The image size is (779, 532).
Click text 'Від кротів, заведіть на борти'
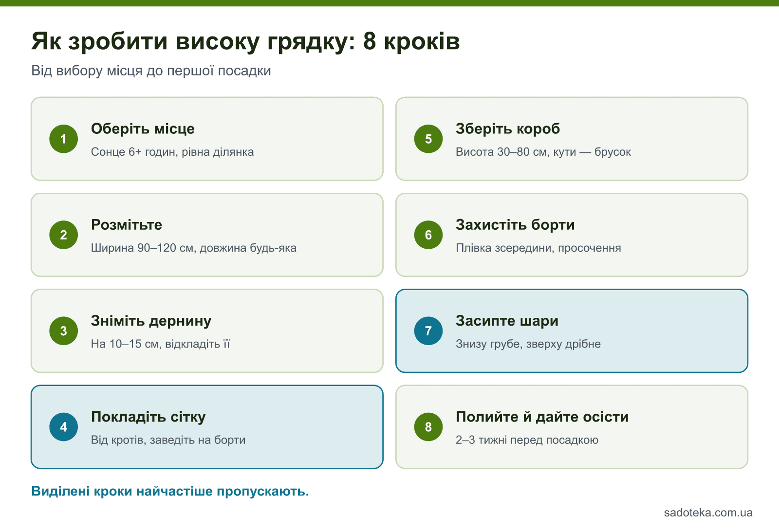(x=168, y=440)
